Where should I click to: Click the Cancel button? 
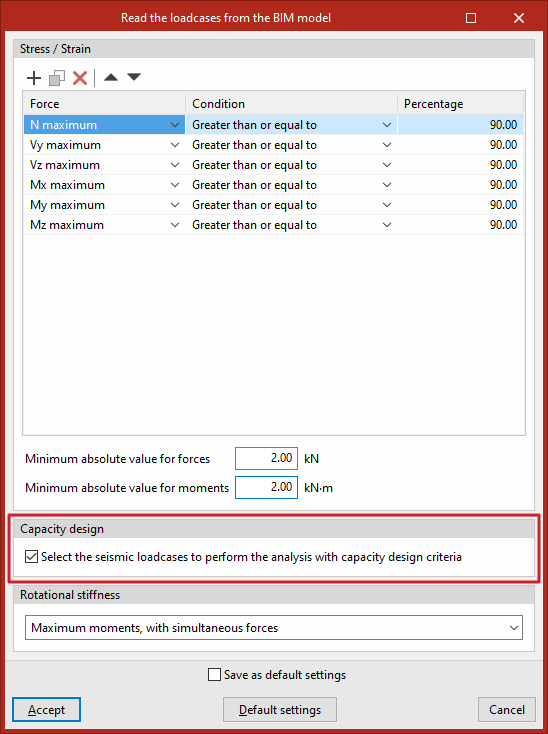[x=507, y=710]
